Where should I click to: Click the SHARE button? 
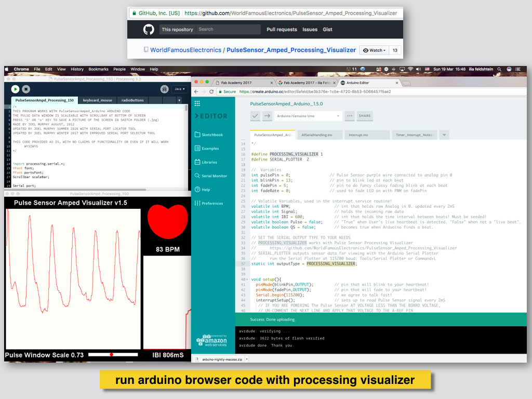[365, 116]
